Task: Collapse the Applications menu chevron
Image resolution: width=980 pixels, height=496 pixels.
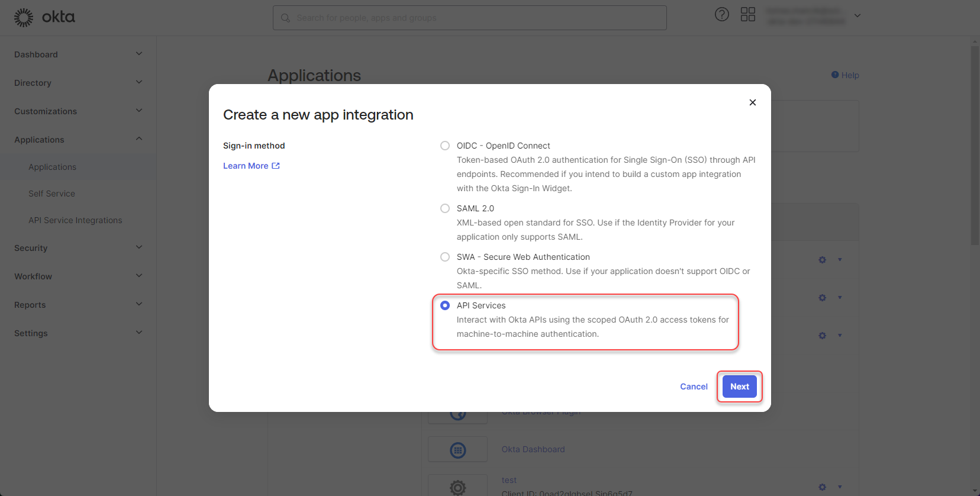Action: click(139, 139)
